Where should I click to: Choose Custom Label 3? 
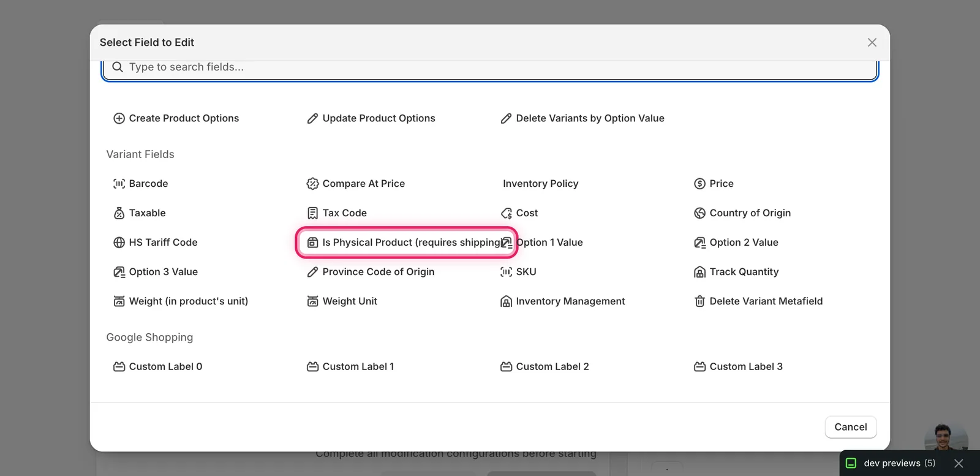click(x=738, y=367)
